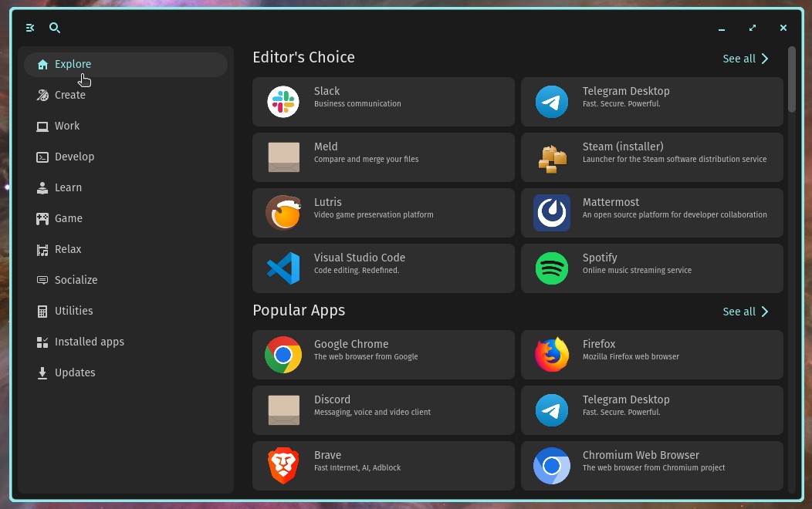812x509 pixels.
Task: Go to the Explore category
Action: [126, 64]
